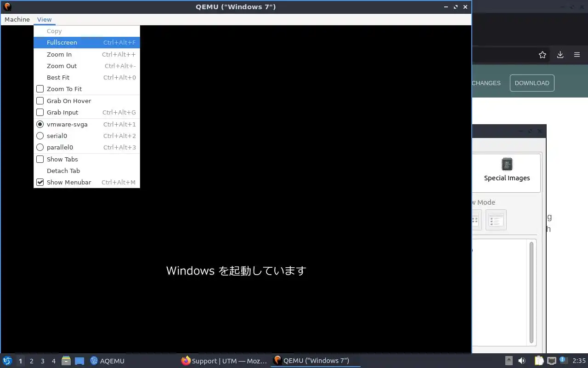The image size is (588, 368).
Task: Open the Machine menu
Action: [x=17, y=19]
